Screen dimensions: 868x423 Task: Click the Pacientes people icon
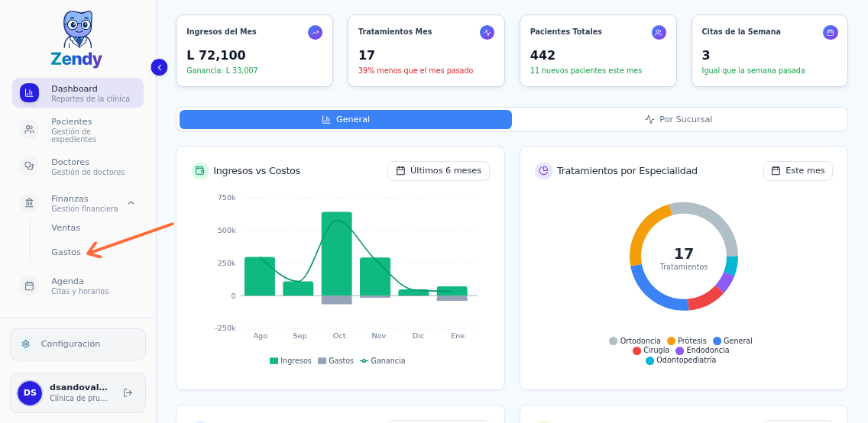tap(29, 129)
